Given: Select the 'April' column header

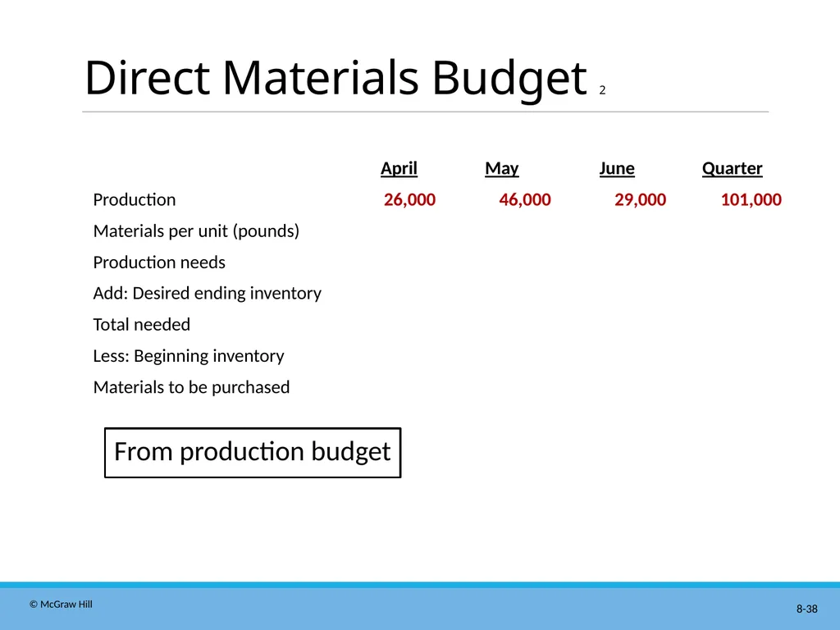Looking at the screenshot, I should [399, 168].
